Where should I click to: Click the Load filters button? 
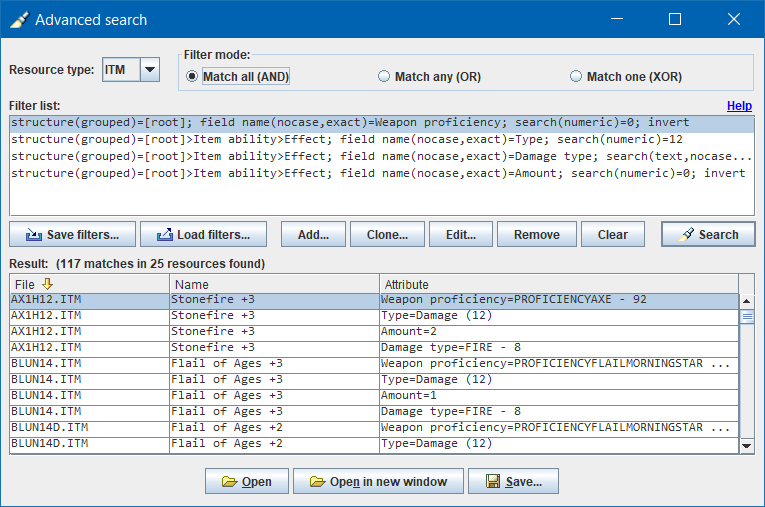203,235
